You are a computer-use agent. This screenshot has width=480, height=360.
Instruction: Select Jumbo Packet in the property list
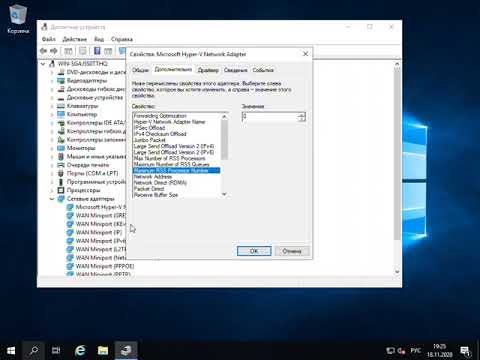click(x=150, y=140)
